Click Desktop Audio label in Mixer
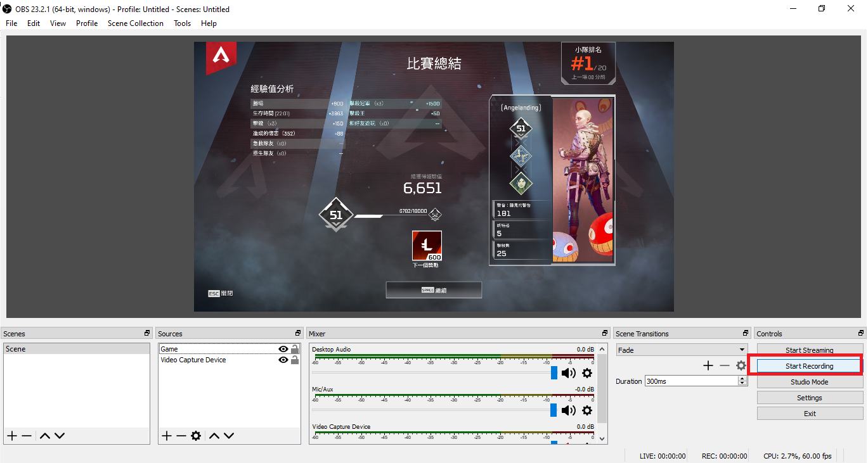868x463 pixels. click(331, 350)
